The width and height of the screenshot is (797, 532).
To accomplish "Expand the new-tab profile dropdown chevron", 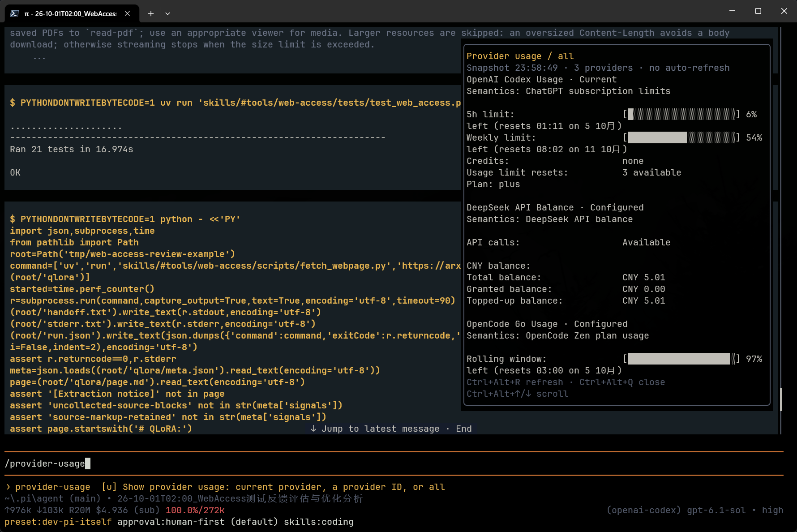I will point(167,13).
